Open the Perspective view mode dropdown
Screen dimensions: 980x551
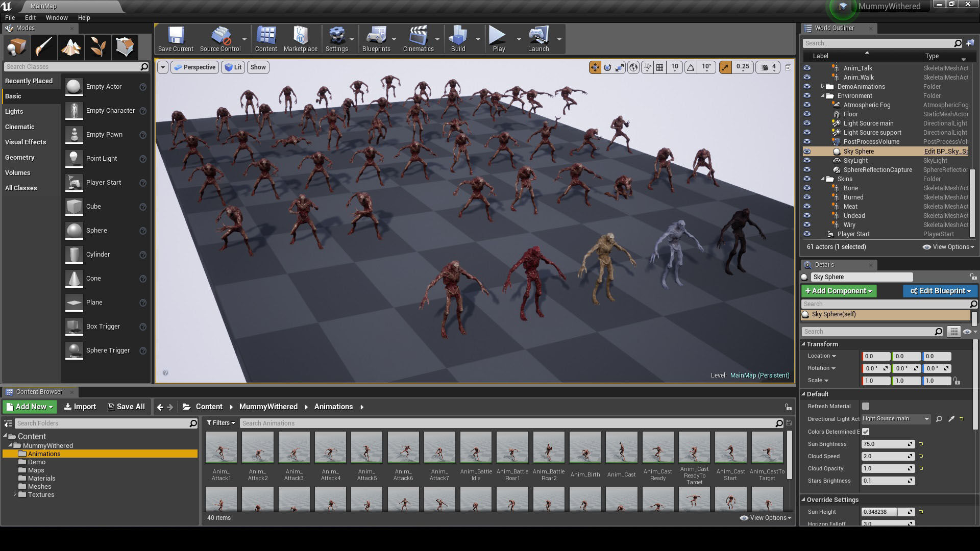click(194, 67)
